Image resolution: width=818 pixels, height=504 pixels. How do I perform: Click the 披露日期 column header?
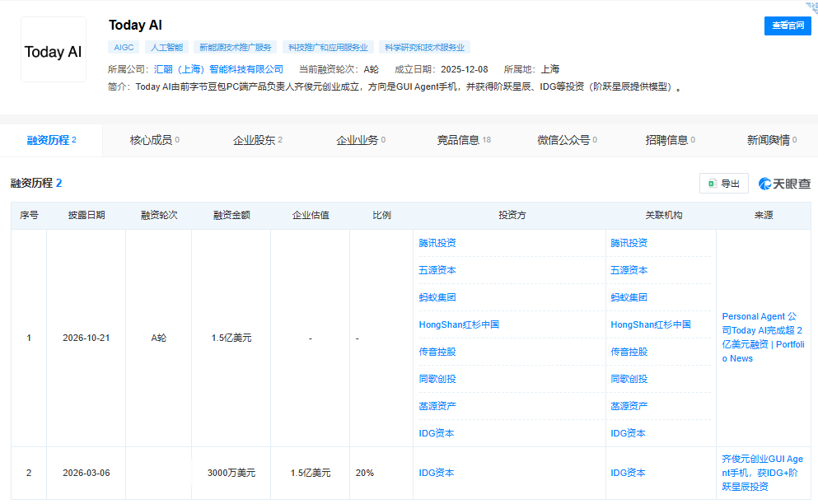(86, 215)
